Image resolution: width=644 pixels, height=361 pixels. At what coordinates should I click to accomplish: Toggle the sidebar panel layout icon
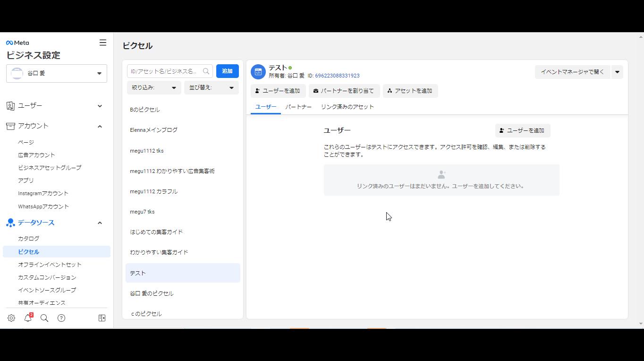point(102,318)
